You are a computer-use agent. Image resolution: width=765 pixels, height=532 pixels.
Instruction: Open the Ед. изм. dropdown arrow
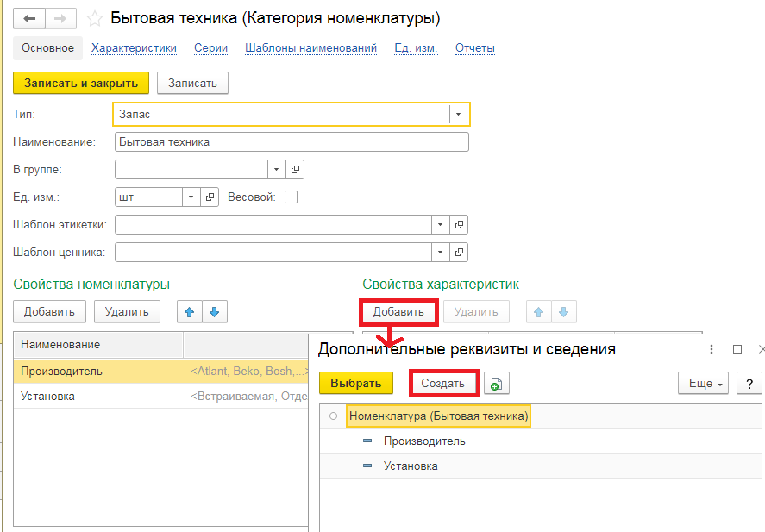coord(191,197)
